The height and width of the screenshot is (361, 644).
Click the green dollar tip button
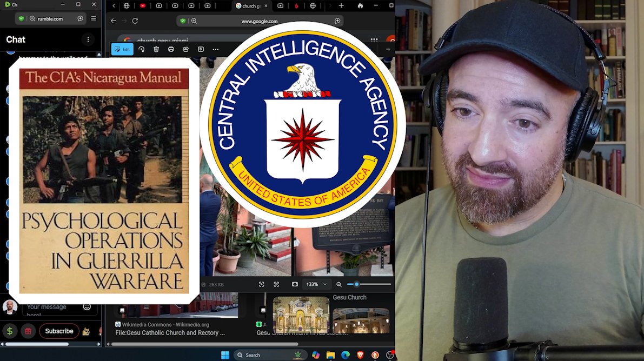point(10,331)
